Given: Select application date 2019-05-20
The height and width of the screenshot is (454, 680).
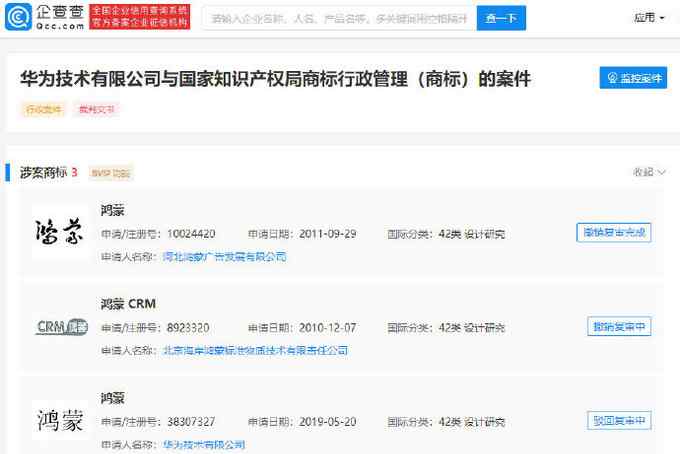Looking at the screenshot, I should click(327, 422).
